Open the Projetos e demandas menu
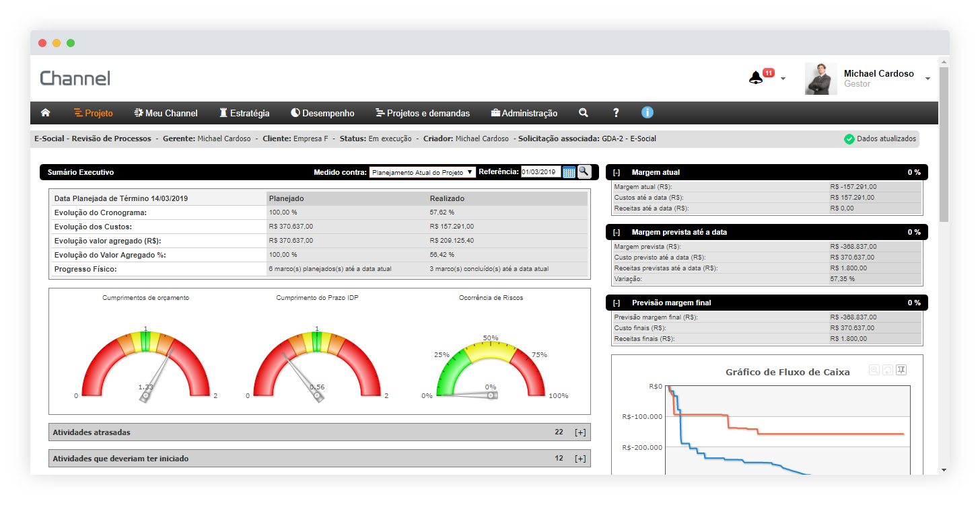This screenshot has width=980, height=505. (x=422, y=113)
